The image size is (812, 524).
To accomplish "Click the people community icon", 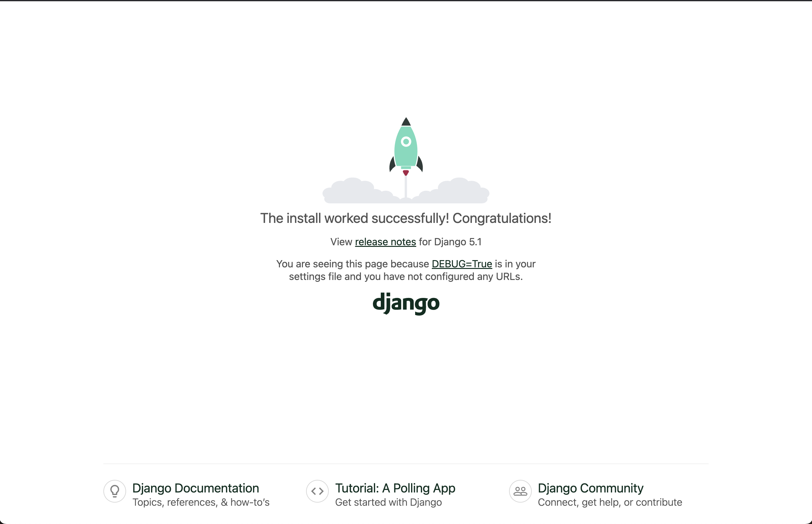I will tap(520, 491).
